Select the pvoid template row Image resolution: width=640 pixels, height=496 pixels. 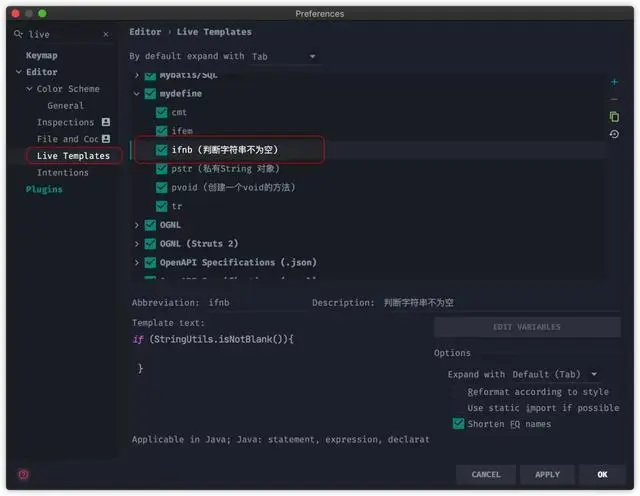(367, 187)
